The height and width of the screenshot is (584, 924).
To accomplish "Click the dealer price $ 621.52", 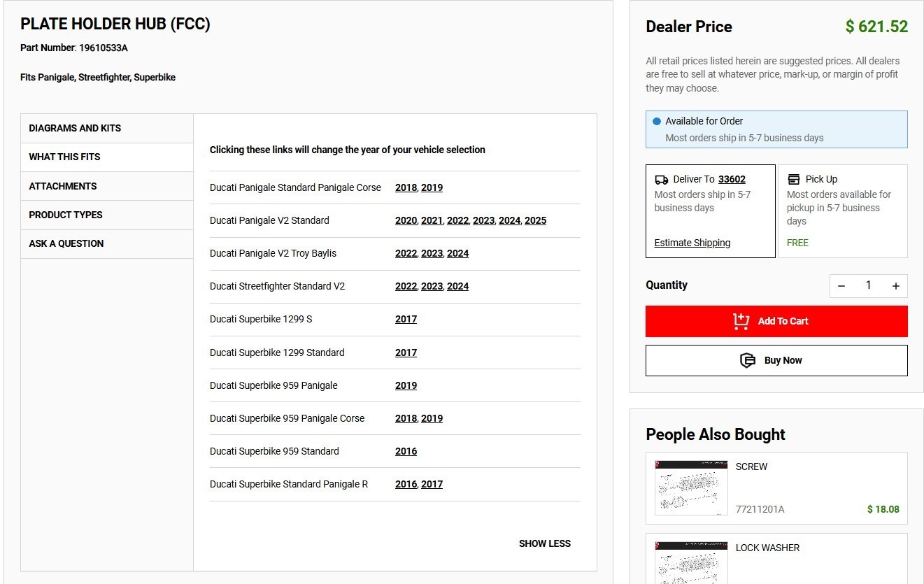I will (876, 27).
